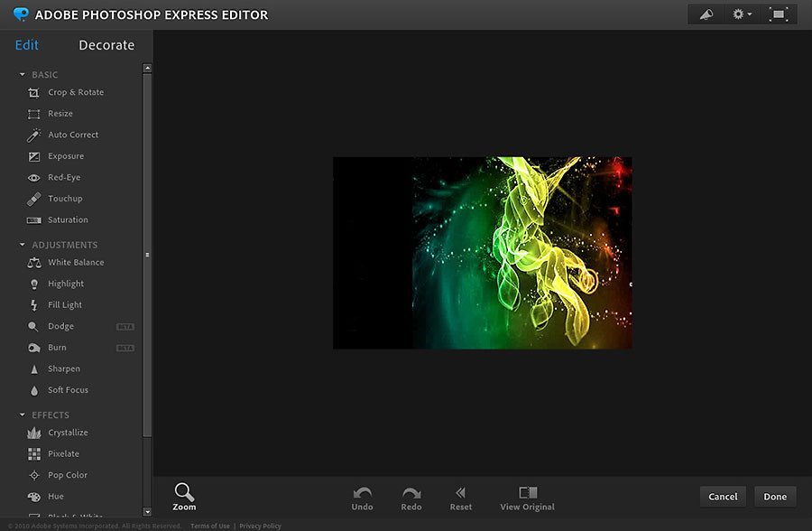812x531 pixels.
Task: Open the Resize tool
Action: pyautogui.click(x=60, y=114)
